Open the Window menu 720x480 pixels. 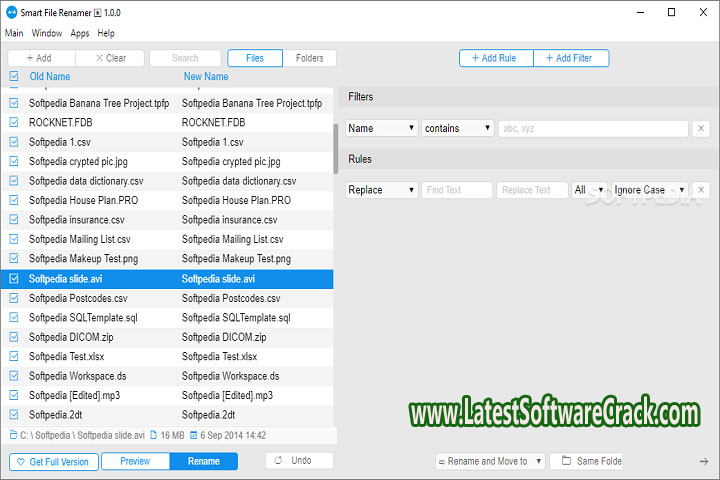[x=47, y=33]
